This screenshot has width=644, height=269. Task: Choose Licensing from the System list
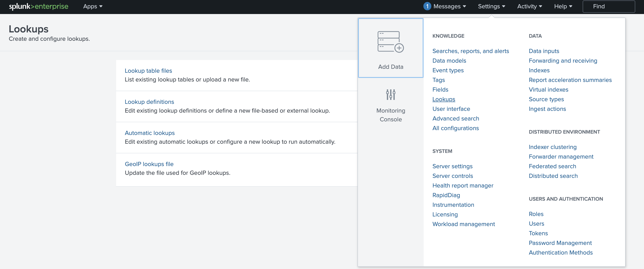click(x=445, y=214)
